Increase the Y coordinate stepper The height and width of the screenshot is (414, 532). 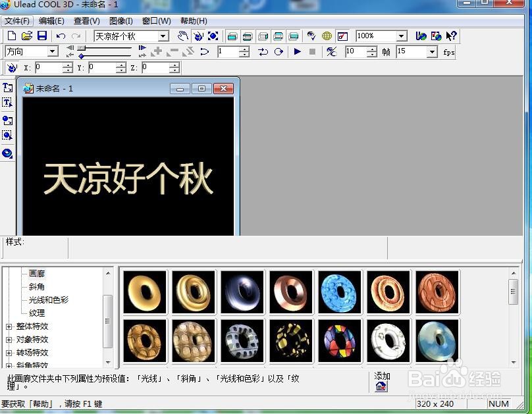120,65
